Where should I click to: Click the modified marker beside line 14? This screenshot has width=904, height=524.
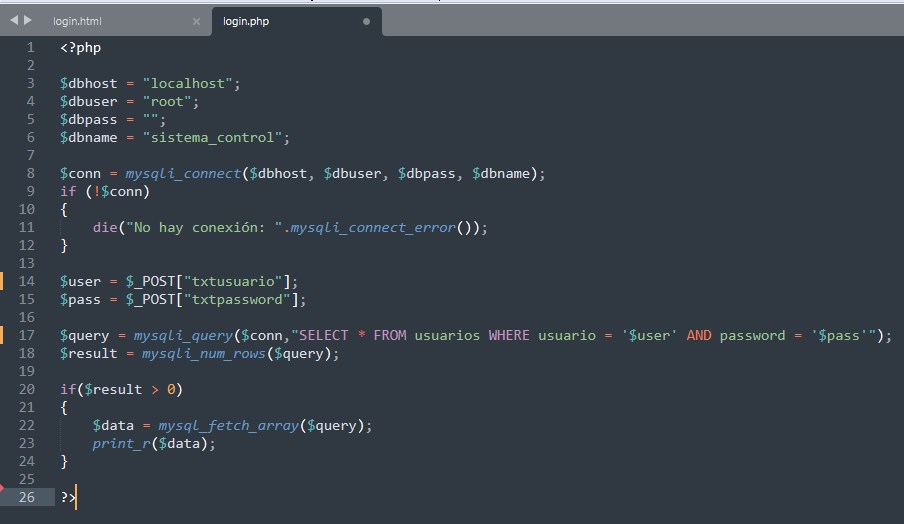point(2,281)
